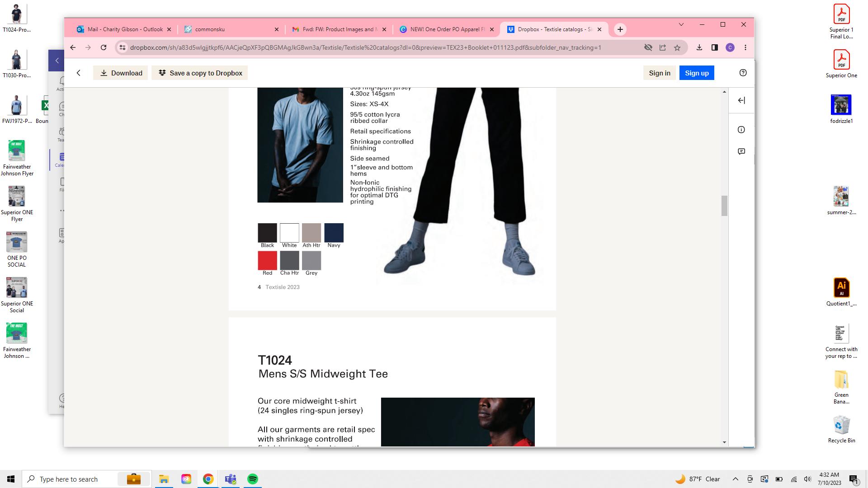Screen dimensions: 868x488
Task: Select the Recycle Bin icon
Action: click(841, 429)
